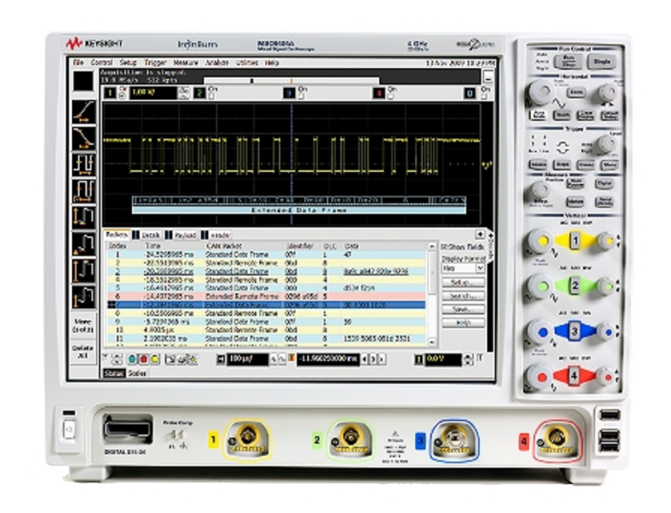Viewport: 671px width, 513px height.
Task: Switch to the Details tab
Action: tap(150, 235)
